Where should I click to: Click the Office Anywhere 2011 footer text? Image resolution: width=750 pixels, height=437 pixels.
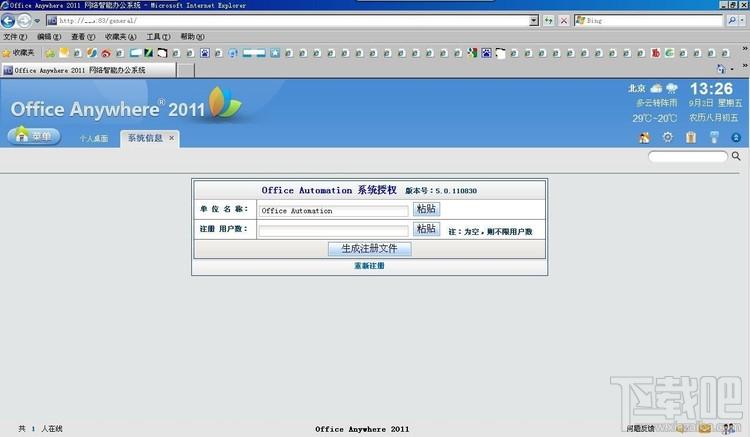362,429
